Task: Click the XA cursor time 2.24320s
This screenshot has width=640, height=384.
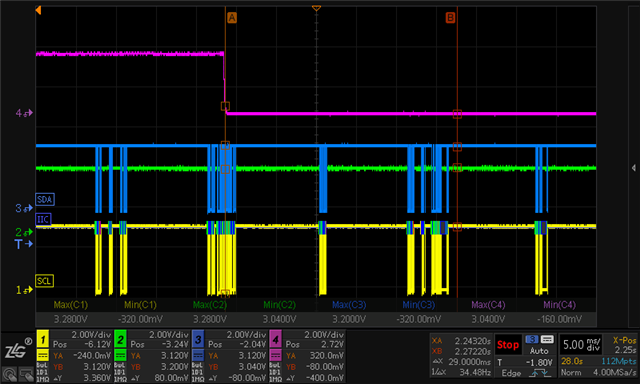Action: (473, 340)
